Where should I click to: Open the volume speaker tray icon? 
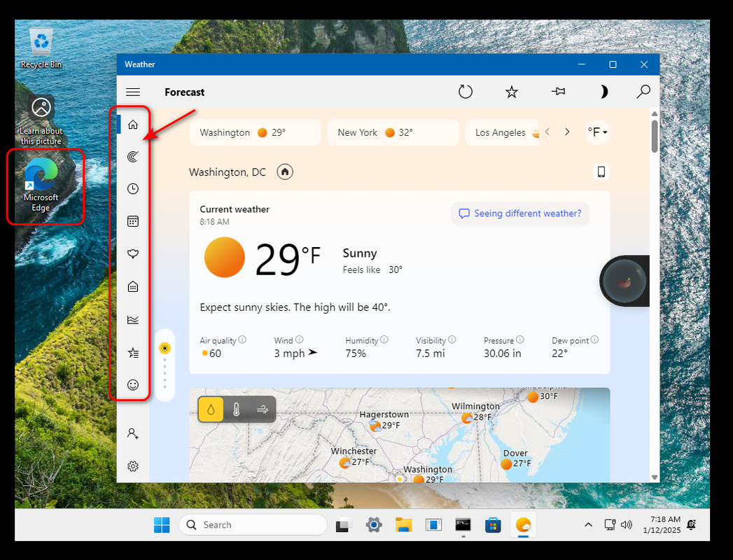click(x=626, y=525)
